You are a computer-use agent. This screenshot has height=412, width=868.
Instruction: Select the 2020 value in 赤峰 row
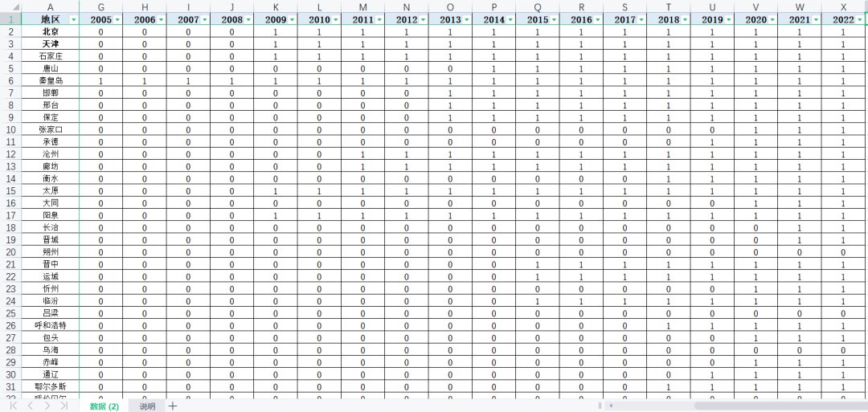[x=756, y=362]
